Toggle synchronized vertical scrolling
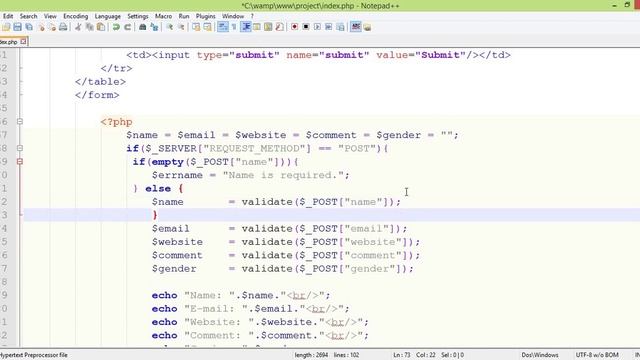This screenshot has width=640, height=360. coord(196,27)
